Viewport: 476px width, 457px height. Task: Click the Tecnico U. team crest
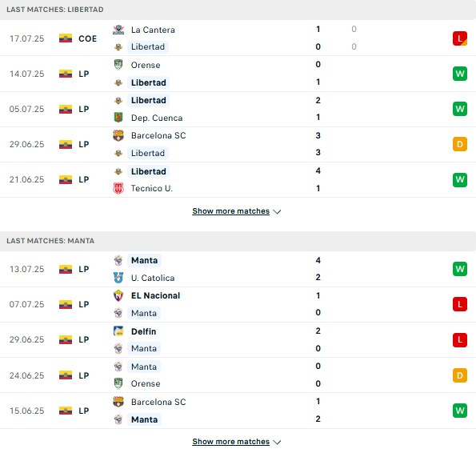point(118,188)
